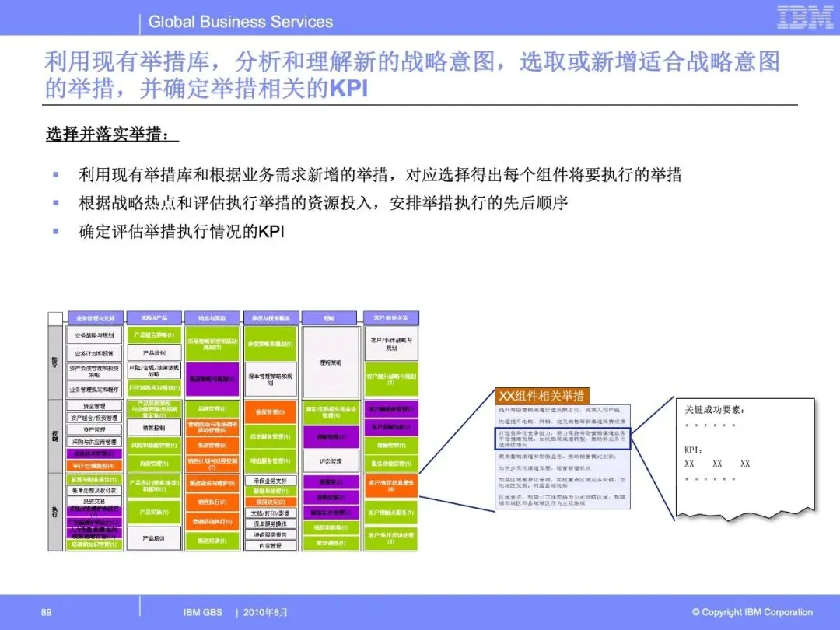Screen dimensions: 840x630
Task: Click the 销售与渠道 column header
Action: [212, 317]
